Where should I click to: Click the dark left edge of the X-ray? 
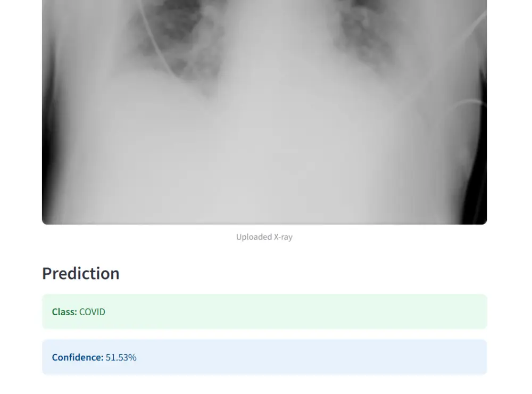(47, 133)
